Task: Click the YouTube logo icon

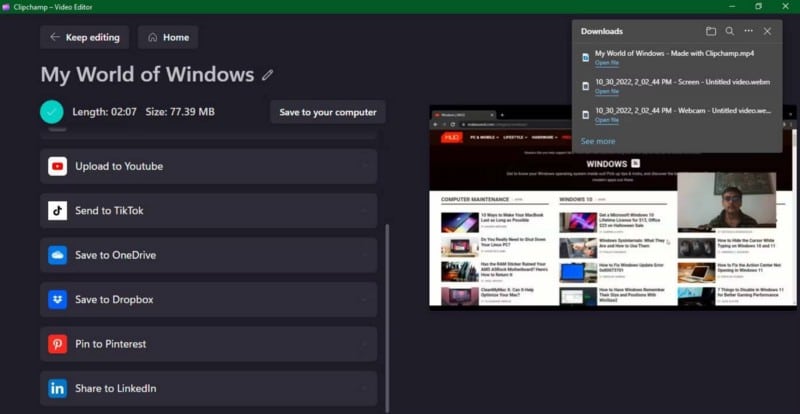Action: [57, 166]
